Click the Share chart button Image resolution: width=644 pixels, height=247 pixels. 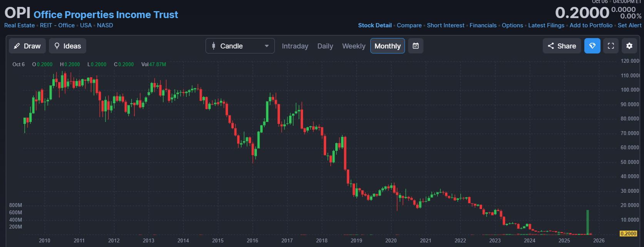562,46
